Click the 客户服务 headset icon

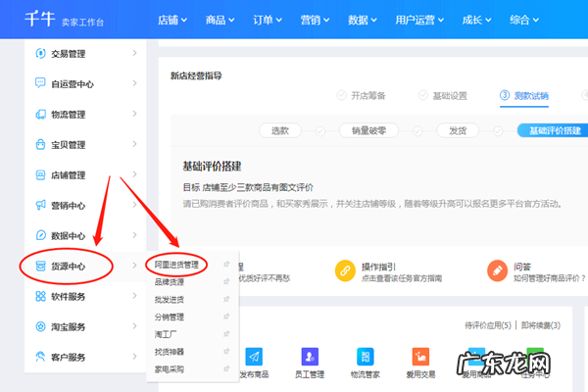click(x=40, y=357)
